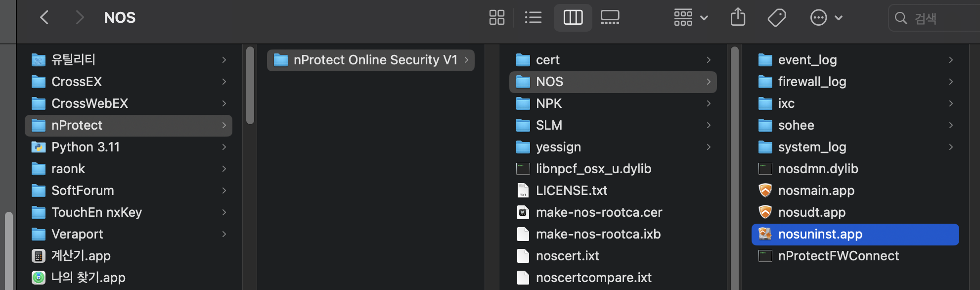Expand chevron for Veraport folder

pyautogui.click(x=224, y=234)
